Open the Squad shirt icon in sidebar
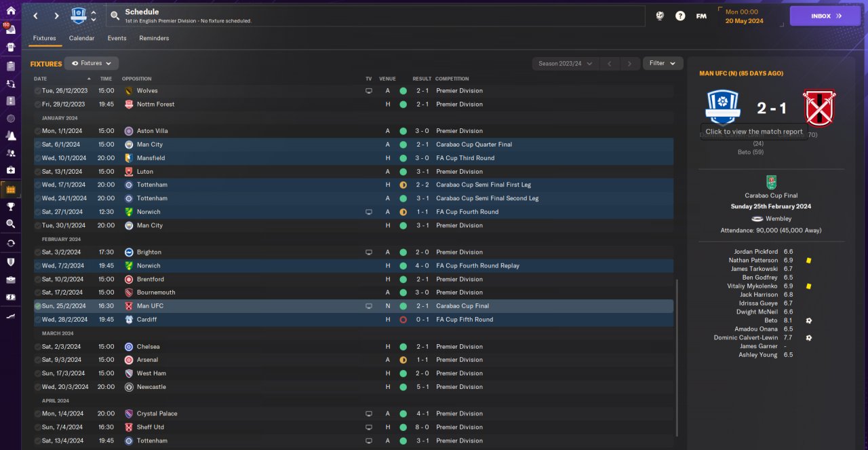This screenshot has height=450, width=868. 10,48
